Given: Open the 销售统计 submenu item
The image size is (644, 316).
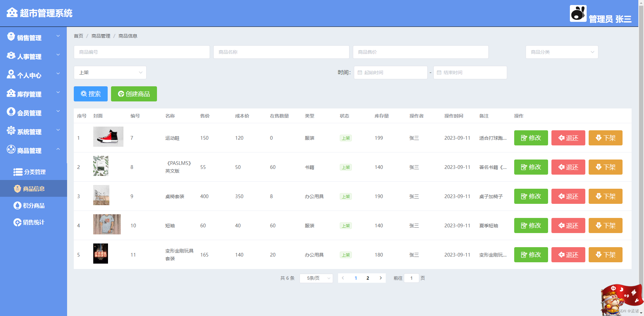Looking at the screenshot, I should pos(34,222).
